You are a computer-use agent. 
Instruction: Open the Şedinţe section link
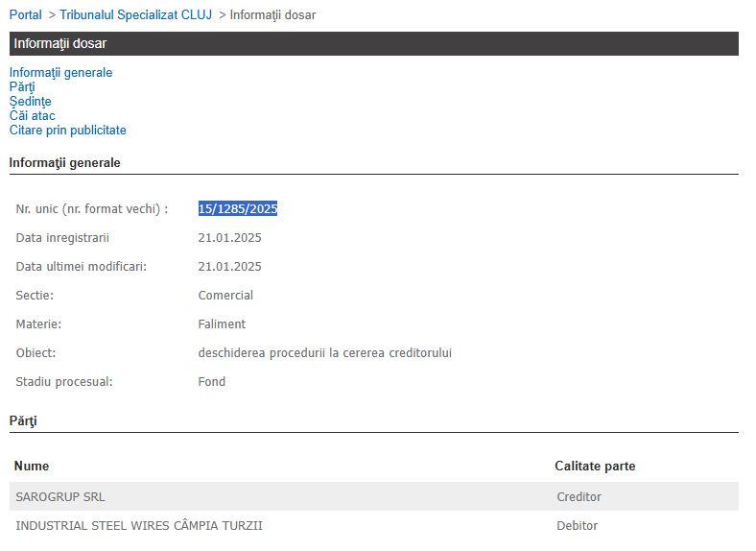[x=30, y=102]
